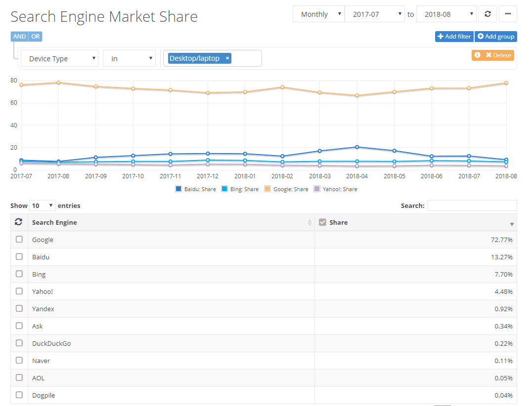Screen dimensions: 532x406
Task: Check the Naver row checkbox
Action: pyautogui.click(x=19, y=360)
